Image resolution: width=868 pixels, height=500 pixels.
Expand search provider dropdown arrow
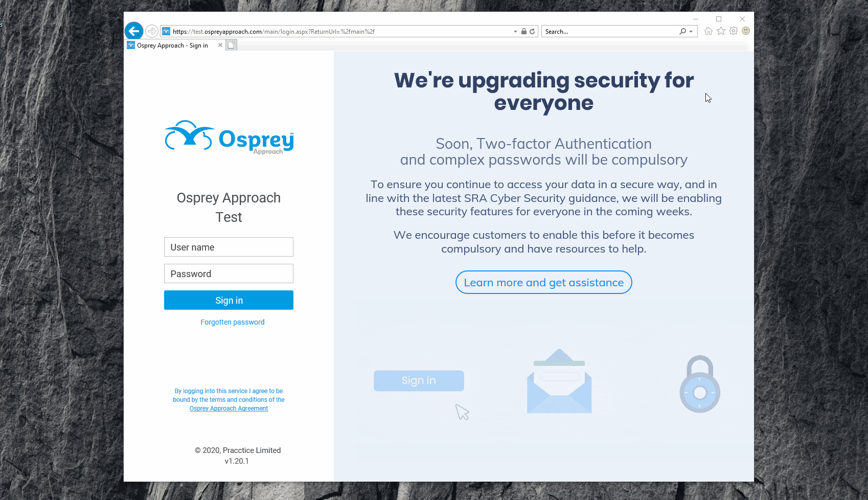pos(691,31)
